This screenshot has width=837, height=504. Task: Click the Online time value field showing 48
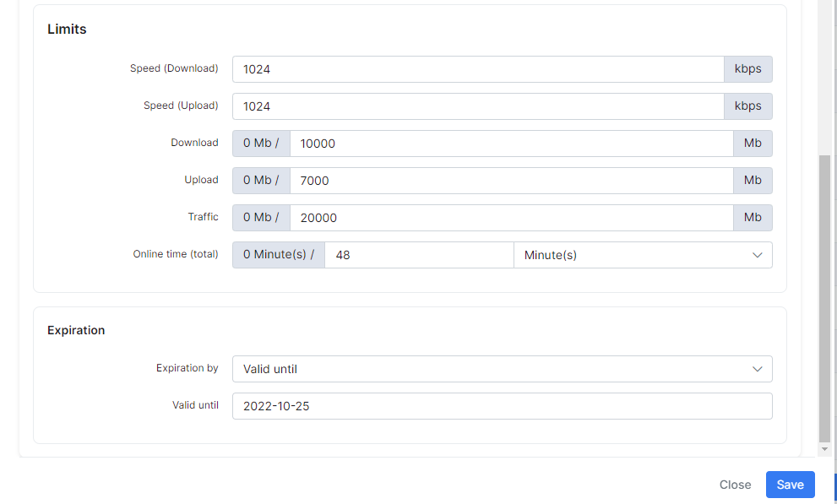[x=419, y=255]
